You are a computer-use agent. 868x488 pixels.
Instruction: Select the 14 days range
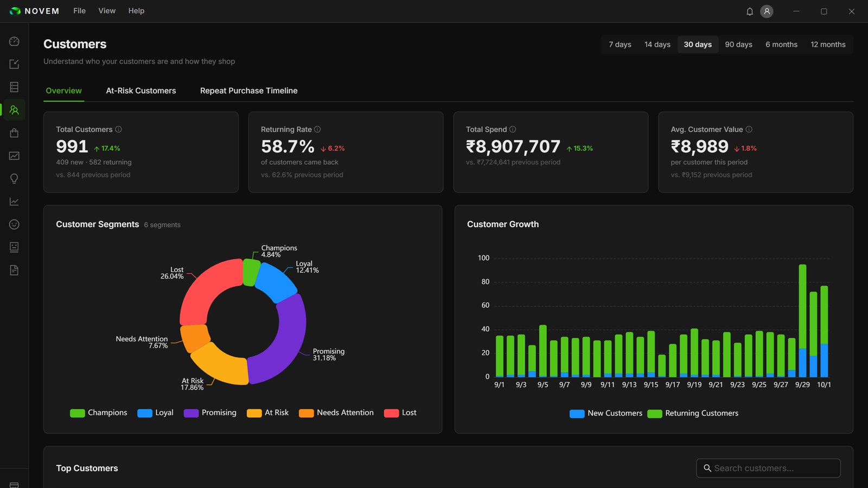(658, 44)
